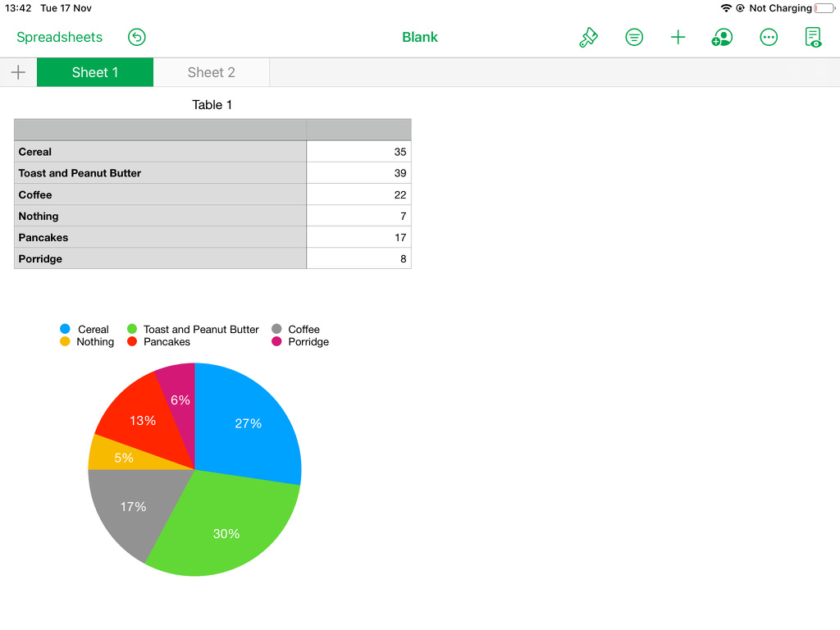Select the cell containing 17
Viewport: 840px width, 630px height.
click(359, 237)
